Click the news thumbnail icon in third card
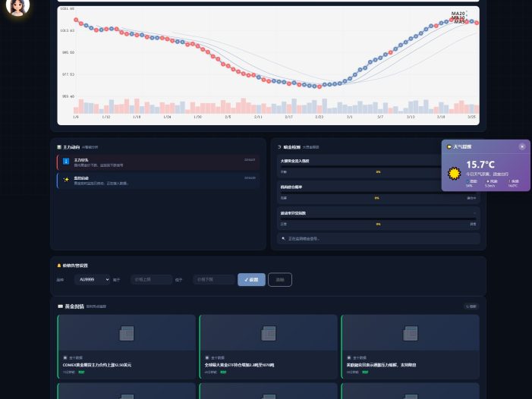 411,333
